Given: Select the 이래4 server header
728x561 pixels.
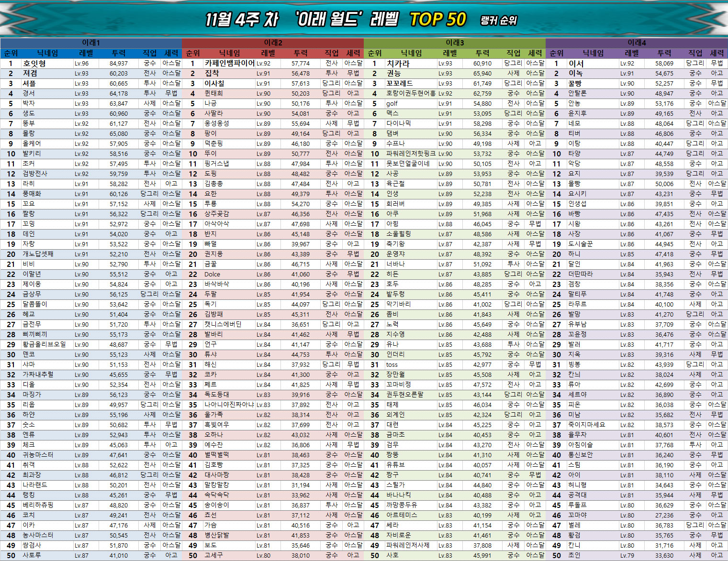Looking at the screenshot, I should tap(637, 43).
